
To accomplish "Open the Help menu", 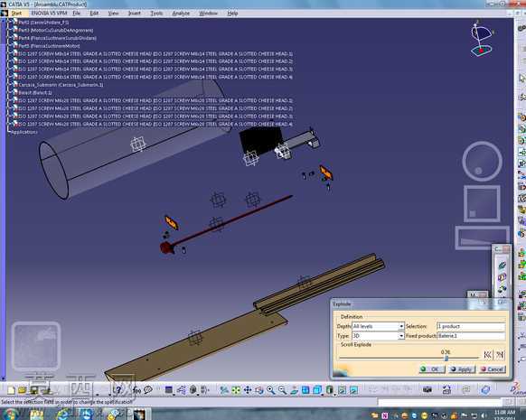I will (232, 13).
